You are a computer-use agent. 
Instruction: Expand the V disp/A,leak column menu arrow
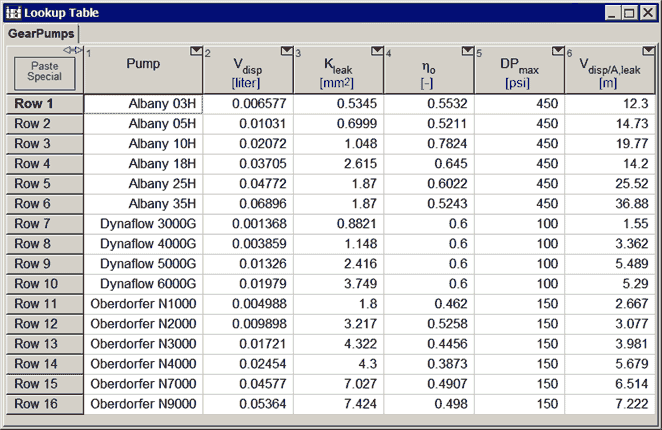click(x=648, y=52)
